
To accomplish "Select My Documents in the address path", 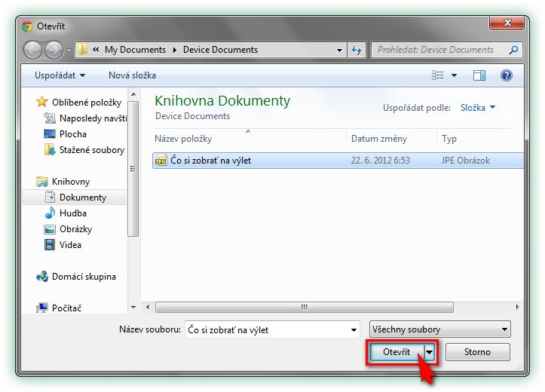I will click(x=135, y=50).
